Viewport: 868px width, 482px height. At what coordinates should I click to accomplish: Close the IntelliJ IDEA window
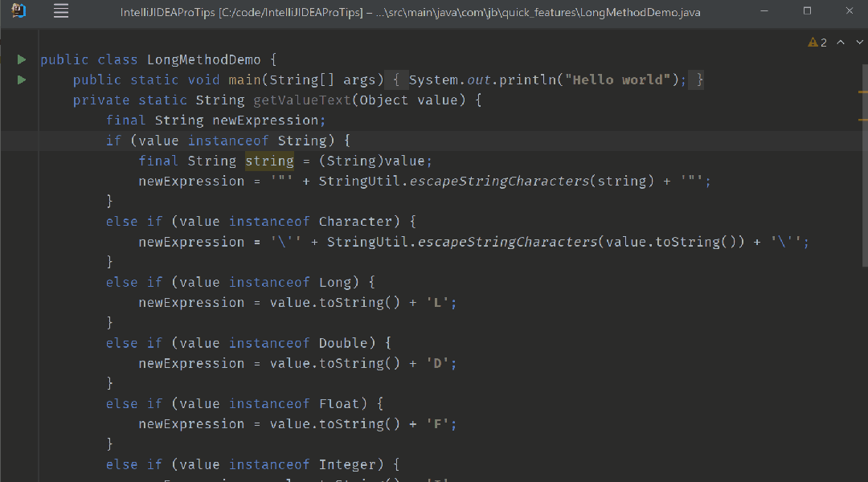coord(850,11)
